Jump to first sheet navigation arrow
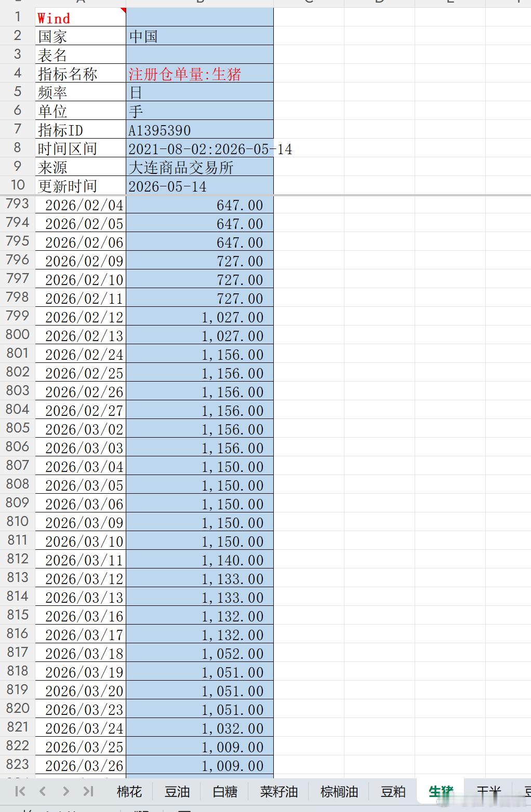The image size is (531, 812). coord(20,791)
